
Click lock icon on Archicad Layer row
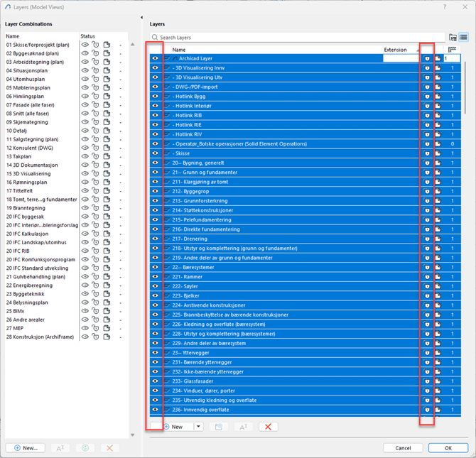427,58
